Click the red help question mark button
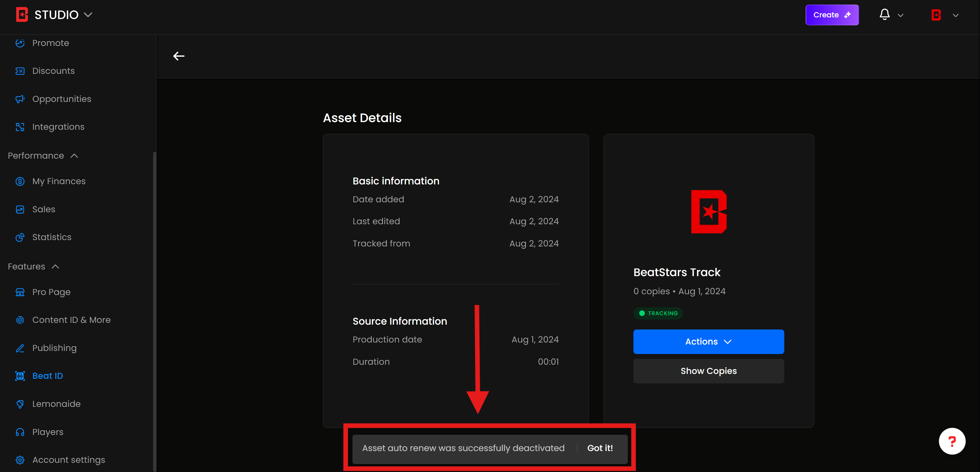The height and width of the screenshot is (472, 980). (952, 442)
